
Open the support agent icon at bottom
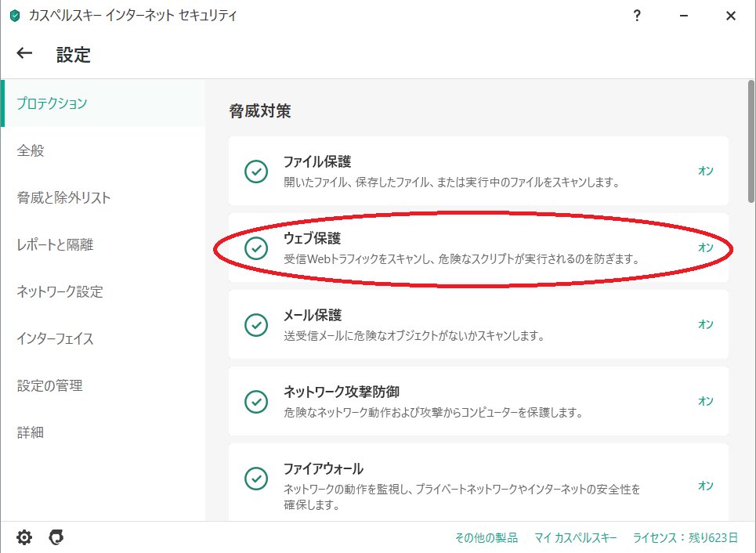tap(56, 537)
